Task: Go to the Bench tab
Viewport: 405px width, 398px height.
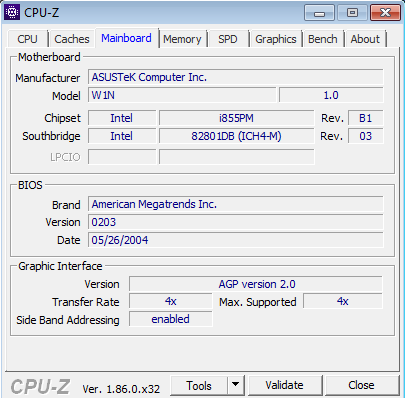Action: point(323,39)
